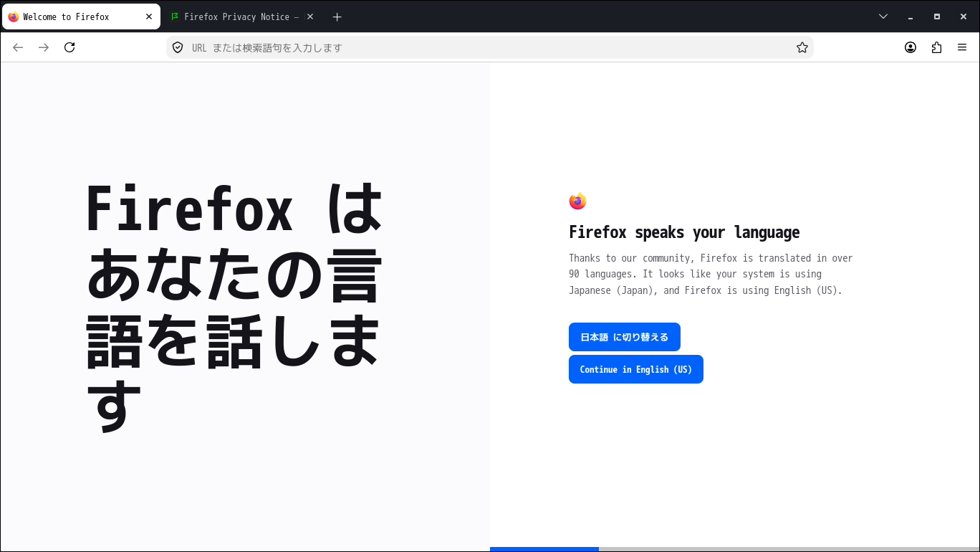Click Continue in English (US) button
The height and width of the screenshot is (552, 980).
[636, 369]
